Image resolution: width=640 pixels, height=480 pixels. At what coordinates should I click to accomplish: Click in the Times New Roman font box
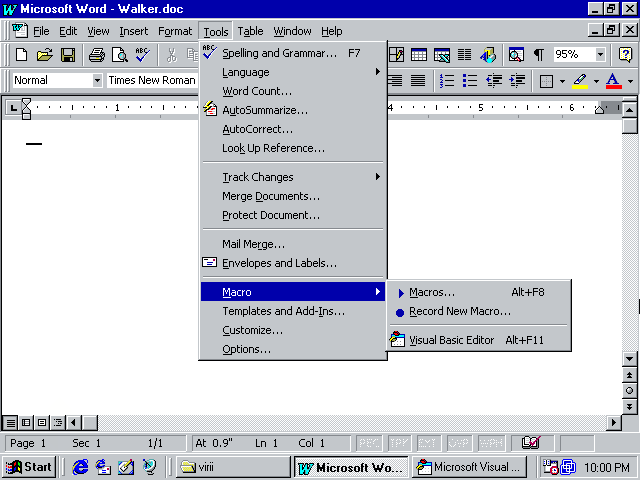click(152, 80)
